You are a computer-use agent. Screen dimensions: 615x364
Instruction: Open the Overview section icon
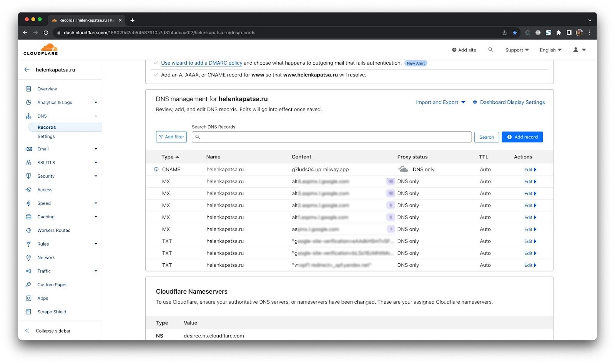[28, 89]
